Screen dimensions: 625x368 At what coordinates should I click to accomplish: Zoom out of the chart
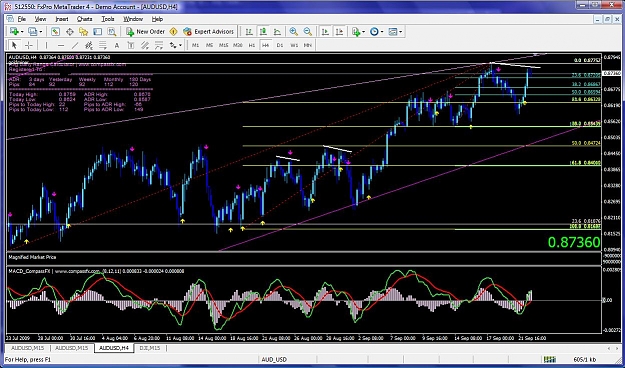(x=308, y=31)
